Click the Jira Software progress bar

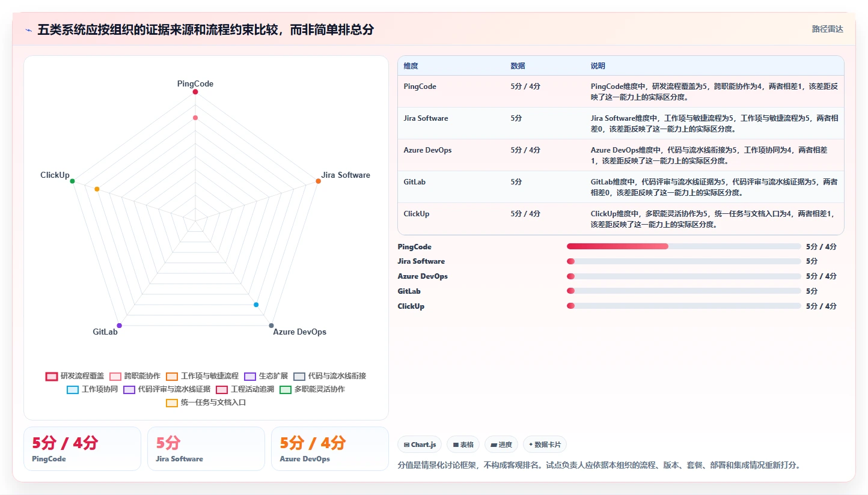point(684,261)
